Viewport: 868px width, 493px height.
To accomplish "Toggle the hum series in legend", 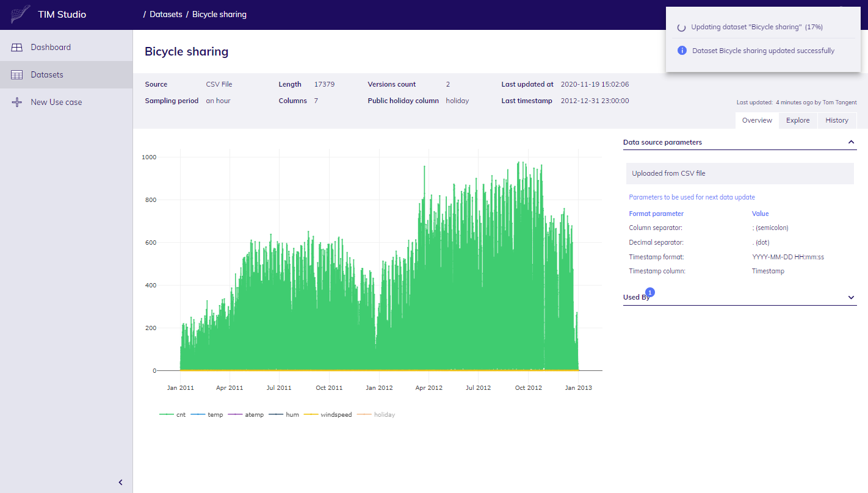I will coord(284,414).
